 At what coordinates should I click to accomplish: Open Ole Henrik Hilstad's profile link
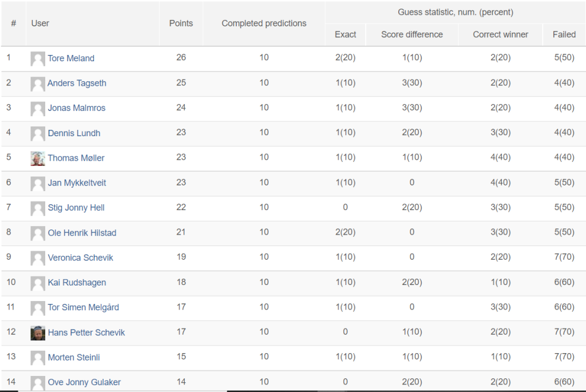point(82,233)
